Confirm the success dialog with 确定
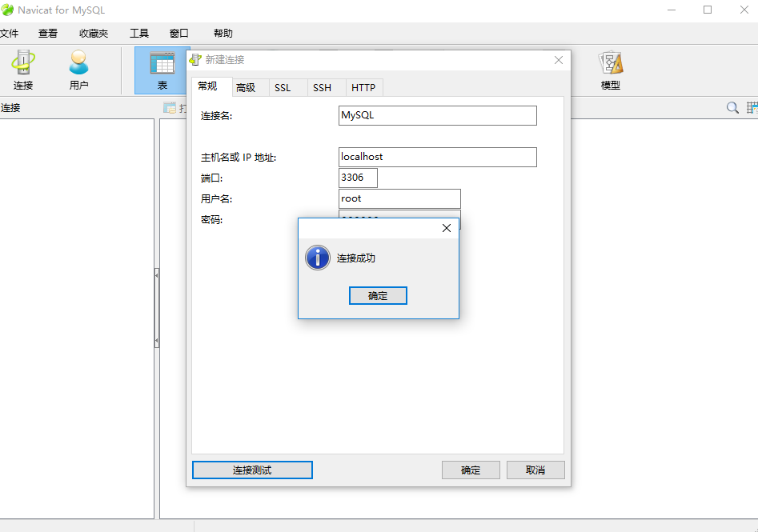The height and width of the screenshot is (532, 758). click(377, 295)
